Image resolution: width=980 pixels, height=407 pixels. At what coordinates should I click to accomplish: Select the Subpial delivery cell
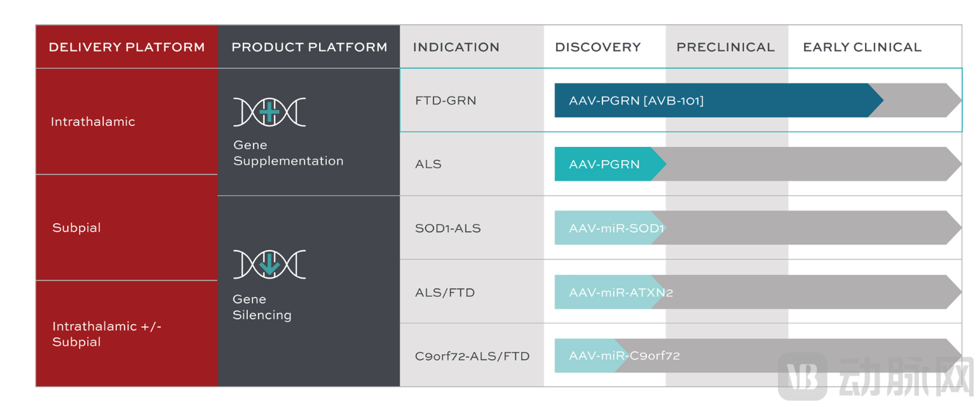coord(76,228)
